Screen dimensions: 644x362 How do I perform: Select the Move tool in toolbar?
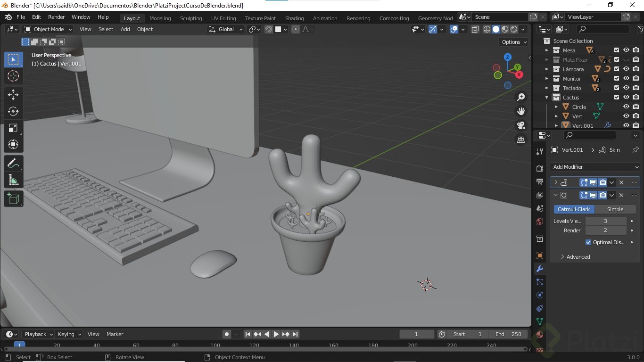pos(13,95)
